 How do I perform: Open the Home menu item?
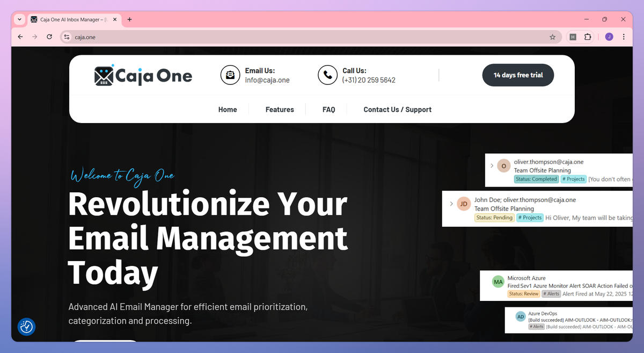[228, 110]
